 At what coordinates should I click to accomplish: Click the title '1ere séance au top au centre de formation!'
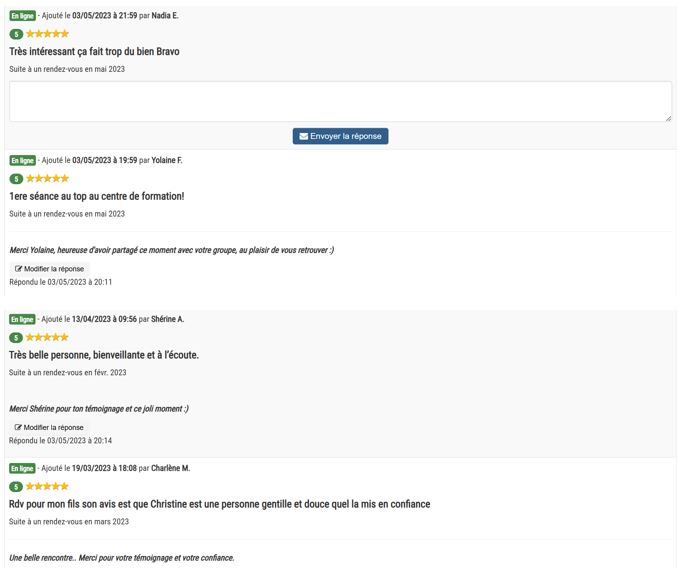[97, 196]
